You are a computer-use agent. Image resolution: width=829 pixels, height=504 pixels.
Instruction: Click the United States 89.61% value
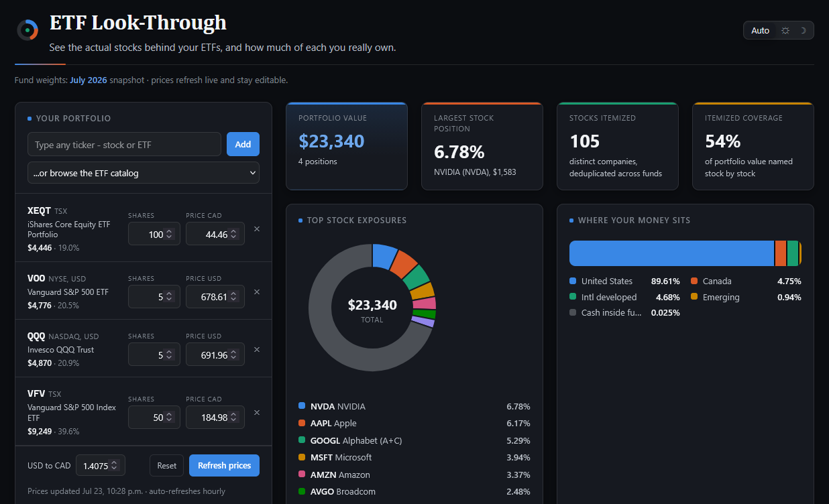tap(665, 281)
